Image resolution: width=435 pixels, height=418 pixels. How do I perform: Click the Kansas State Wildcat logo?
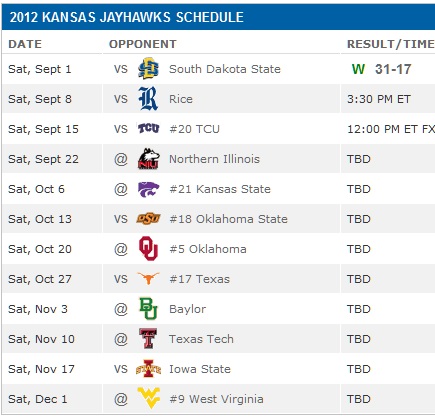[149, 189]
